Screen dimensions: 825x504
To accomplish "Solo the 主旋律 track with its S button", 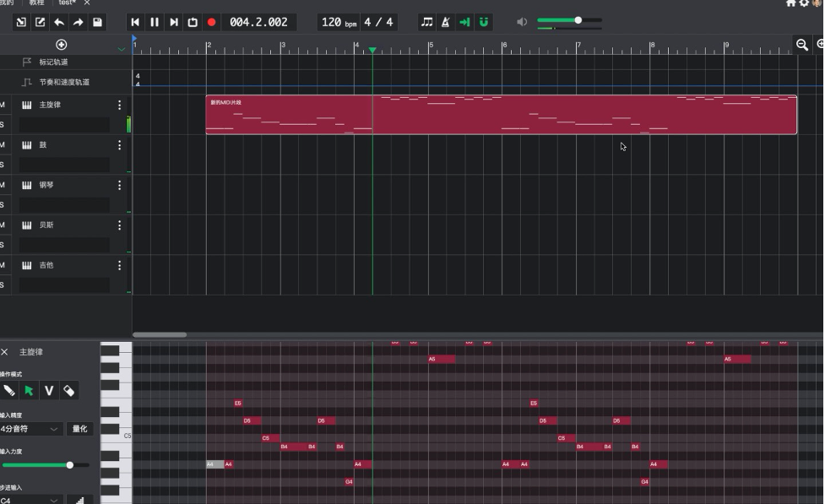I will pyautogui.click(x=2, y=125).
